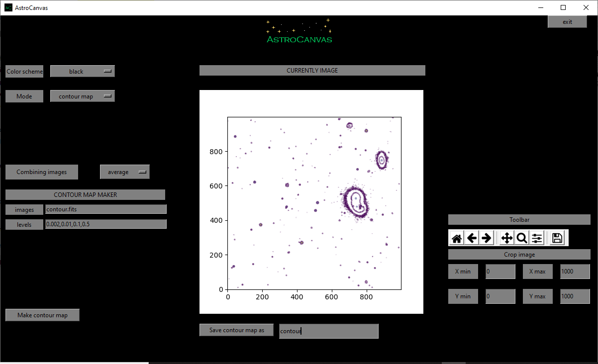Open the Mode dropdown set to contour map
The image size is (598, 364).
click(x=83, y=96)
